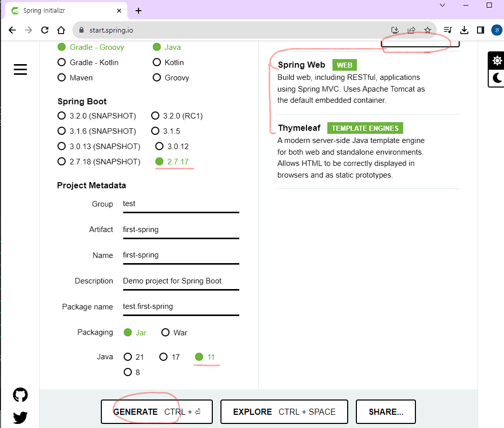Screen dimensions: 504x428
Task: Go forward in browser history
Action: coord(29,30)
